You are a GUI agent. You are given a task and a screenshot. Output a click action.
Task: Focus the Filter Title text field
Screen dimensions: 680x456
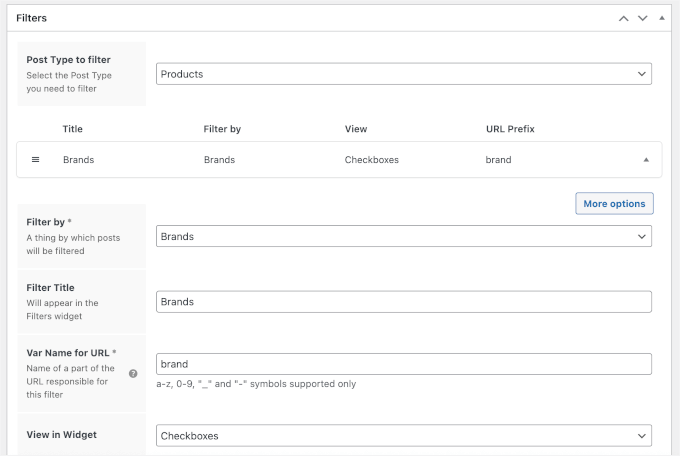tap(404, 301)
